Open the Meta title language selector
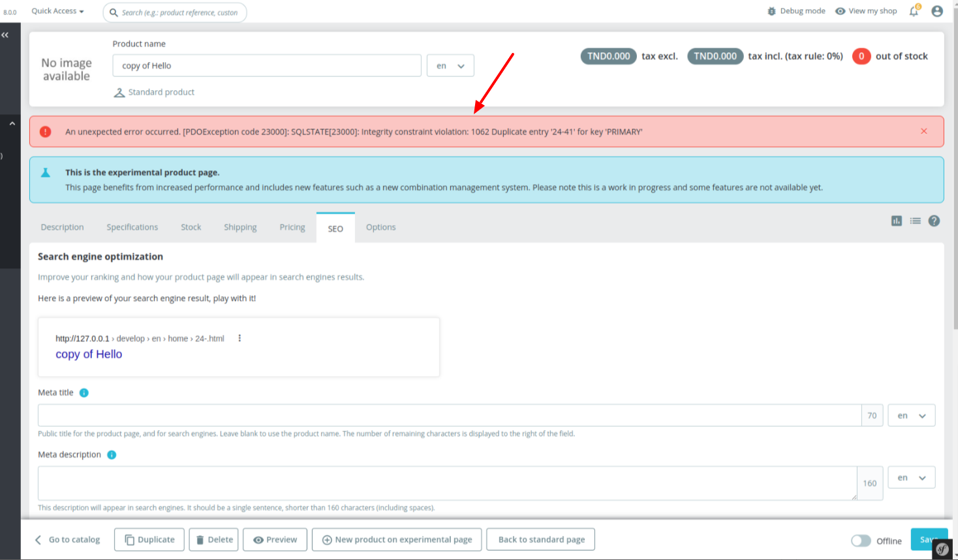The width and height of the screenshot is (958, 560). pos(911,415)
